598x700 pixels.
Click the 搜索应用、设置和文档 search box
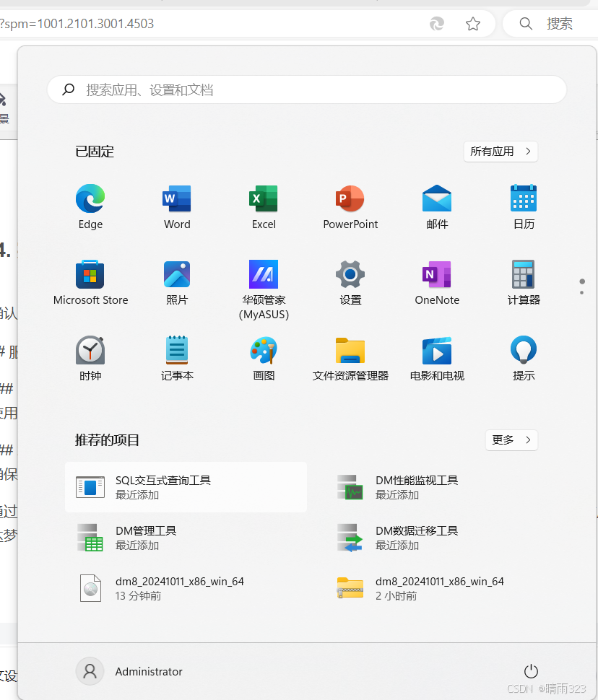(x=307, y=89)
